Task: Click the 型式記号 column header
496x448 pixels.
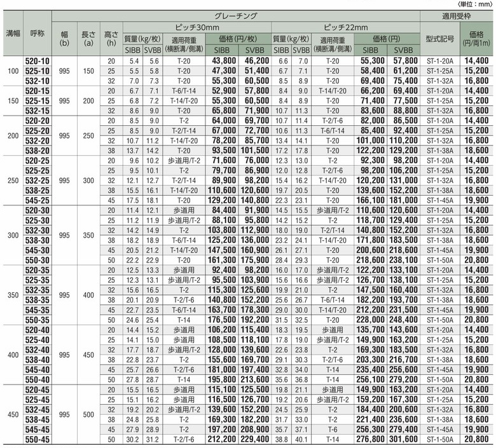Action: pos(439,39)
